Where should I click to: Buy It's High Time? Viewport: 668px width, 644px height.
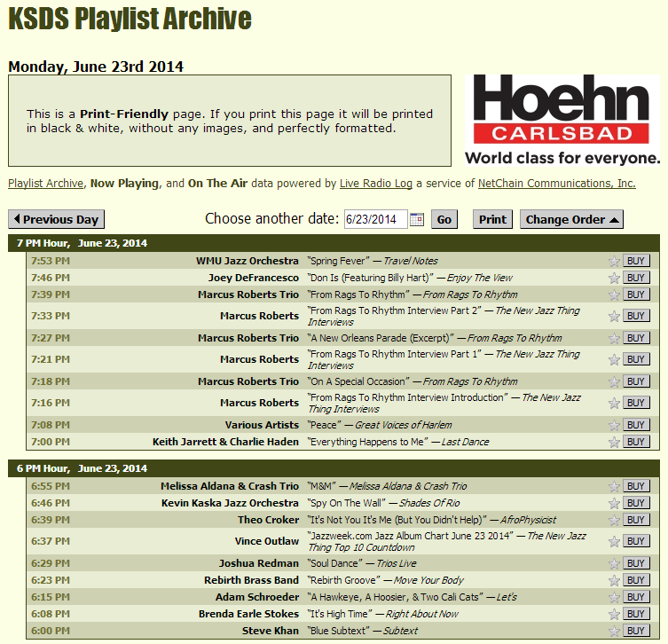[636, 614]
